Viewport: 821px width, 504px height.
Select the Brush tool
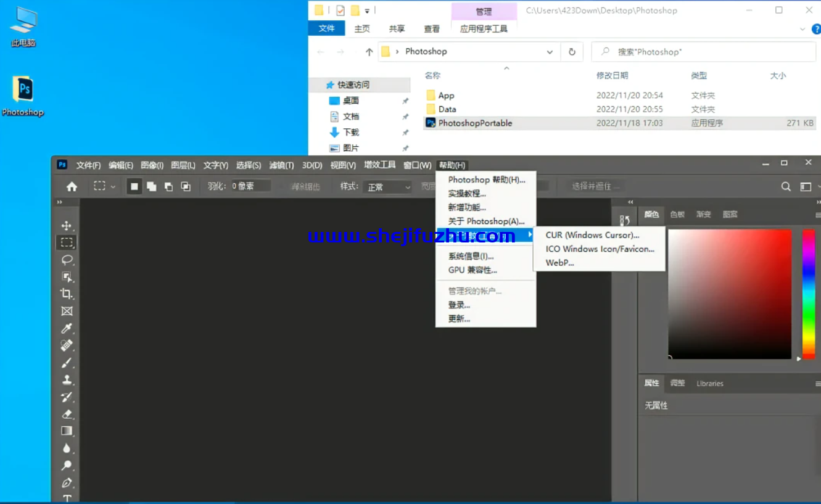67,363
